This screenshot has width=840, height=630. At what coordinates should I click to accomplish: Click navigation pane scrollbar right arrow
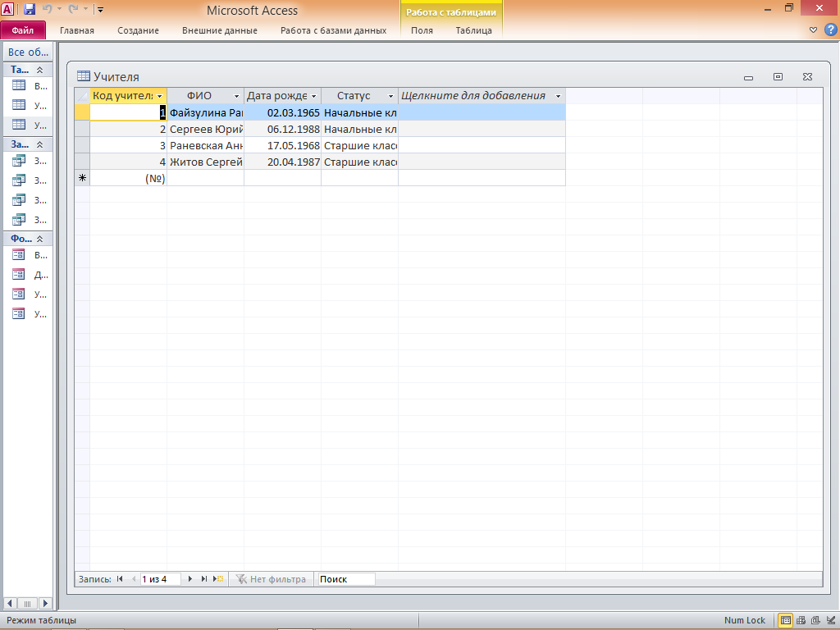click(x=46, y=603)
